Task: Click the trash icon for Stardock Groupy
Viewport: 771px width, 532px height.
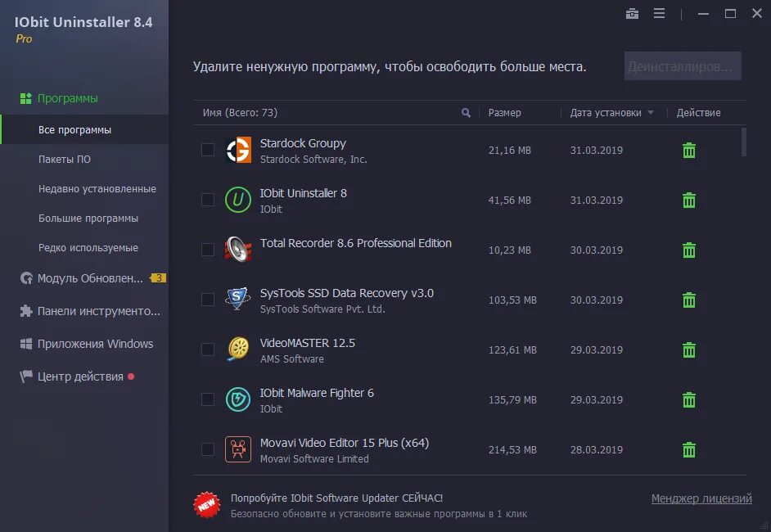Action: pyautogui.click(x=689, y=151)
